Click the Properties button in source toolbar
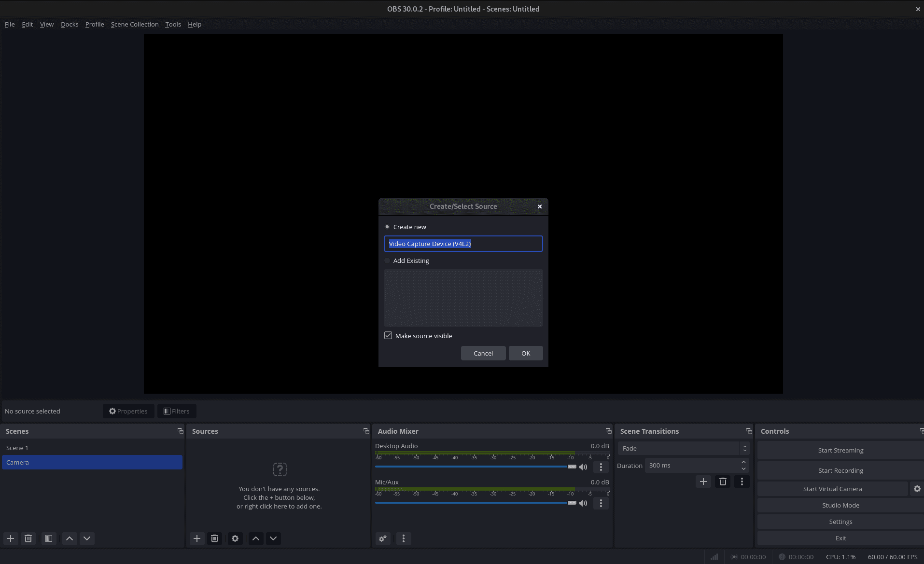This screenshot has height=564, width=924. pyautogui.click(x=128, y=411)
